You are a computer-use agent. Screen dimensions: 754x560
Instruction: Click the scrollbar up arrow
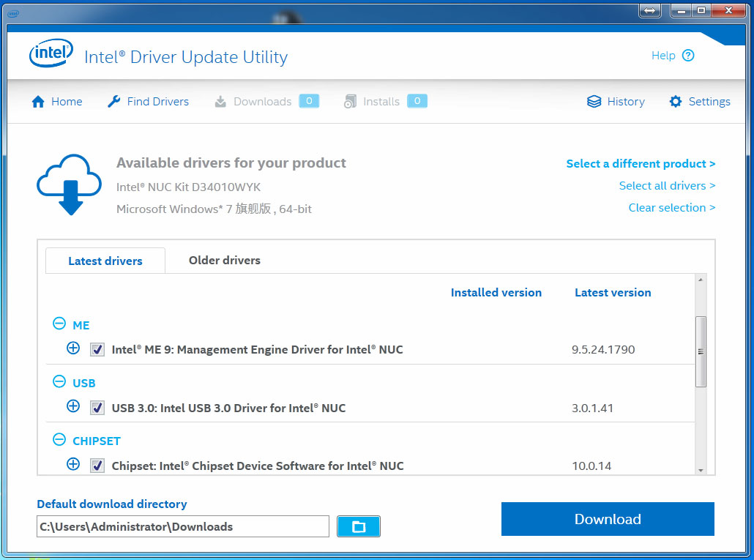click(701, 280)
